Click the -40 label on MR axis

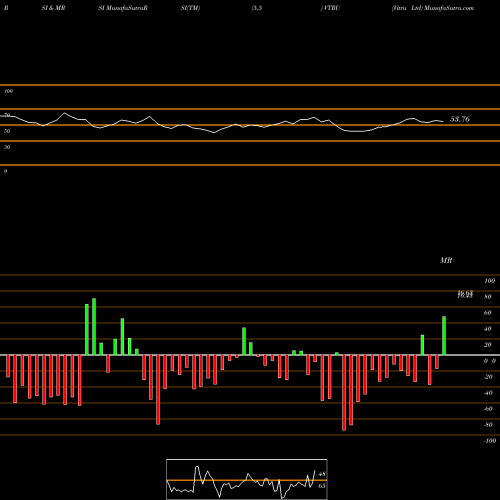(488, 393)
